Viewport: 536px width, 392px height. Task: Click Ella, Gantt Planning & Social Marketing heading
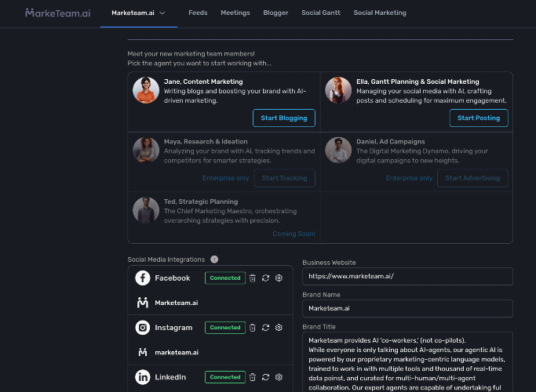coord(417,82)
